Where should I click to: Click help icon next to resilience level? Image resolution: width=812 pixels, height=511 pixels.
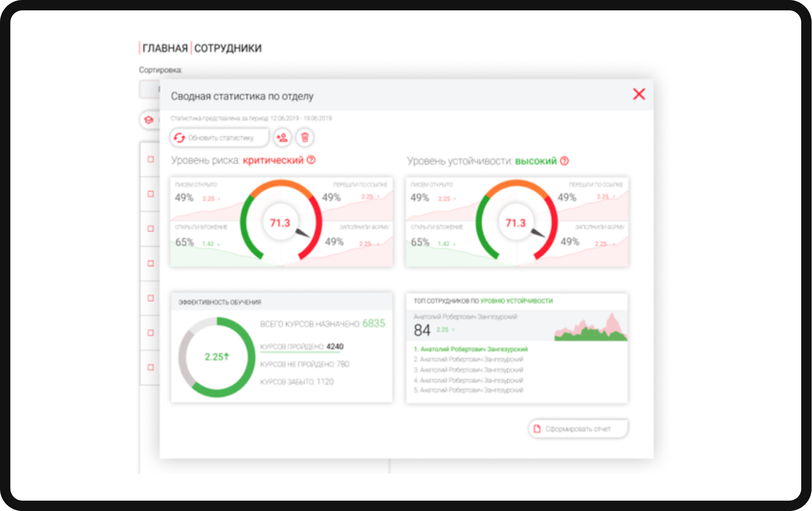[x=565, y=161]
